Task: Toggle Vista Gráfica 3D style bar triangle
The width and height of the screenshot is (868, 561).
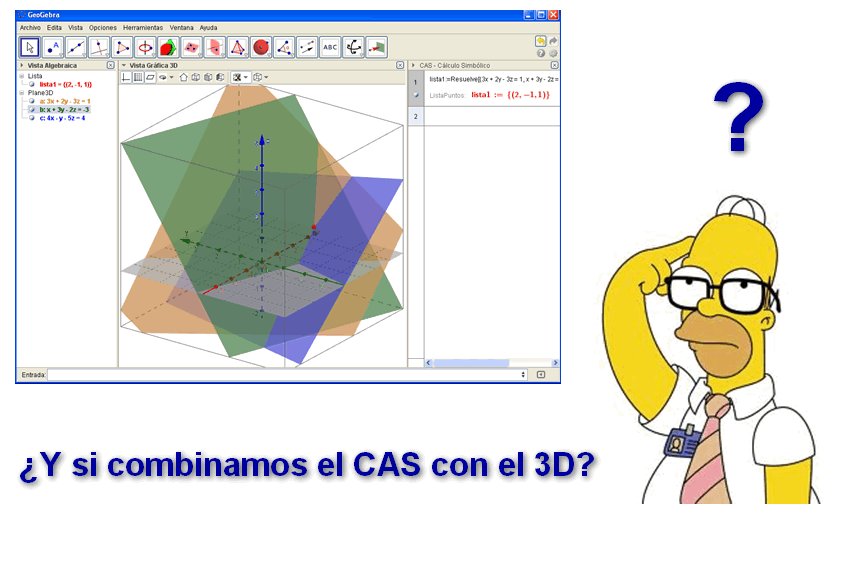Action: point(124,65)
